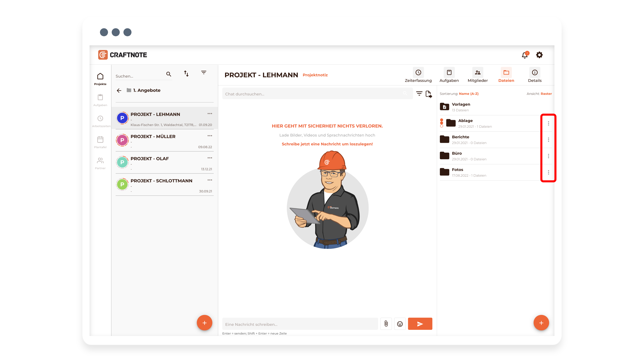Open the emoji picker

[400, 324]
